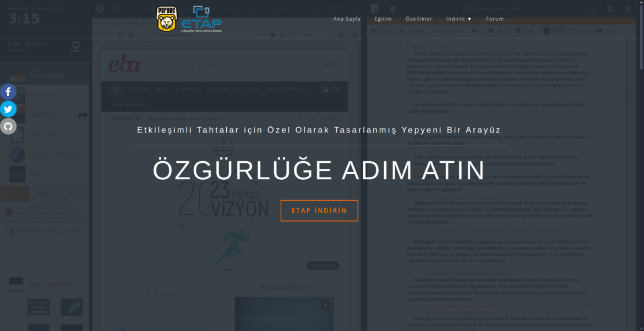
Task: Go to Ana Sayfa in navigation
Action: (347, 19)
